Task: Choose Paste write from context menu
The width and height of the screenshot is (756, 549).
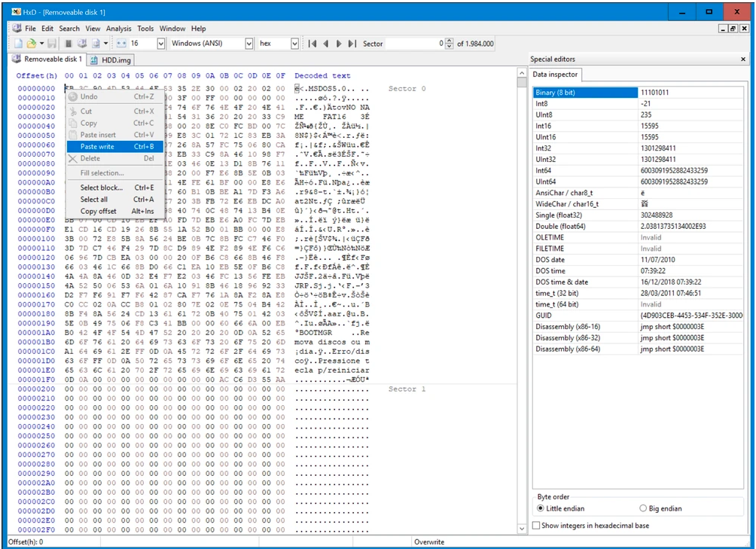Action: click(97, 147)
